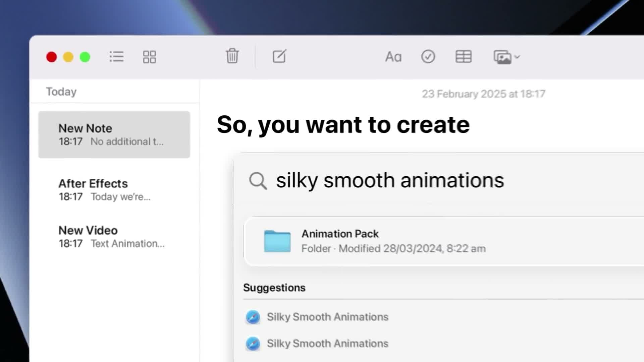
Task: Minimize the Notes window
Action: (68, 57)
